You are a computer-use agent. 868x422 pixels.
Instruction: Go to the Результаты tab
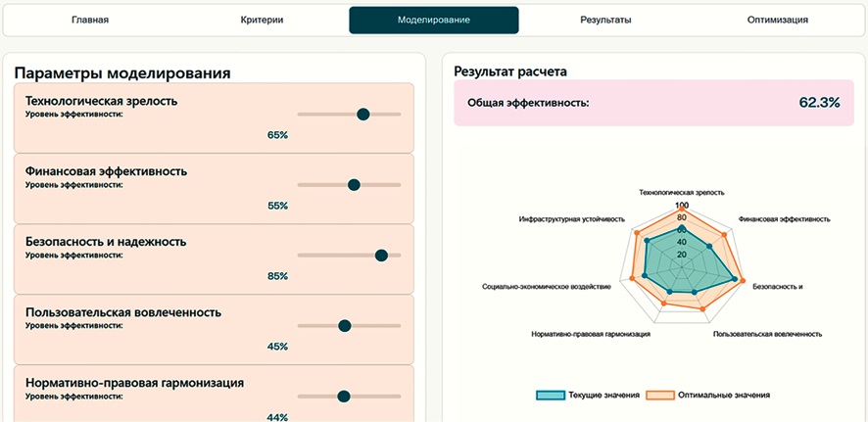tap(605, 20)
